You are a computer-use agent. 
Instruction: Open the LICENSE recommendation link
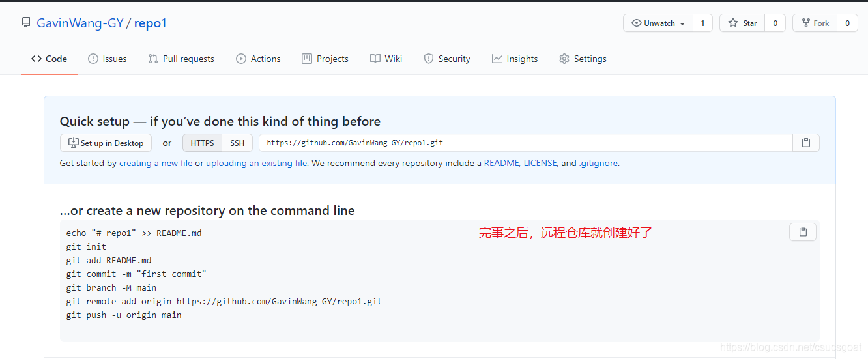tap(540, 163)
